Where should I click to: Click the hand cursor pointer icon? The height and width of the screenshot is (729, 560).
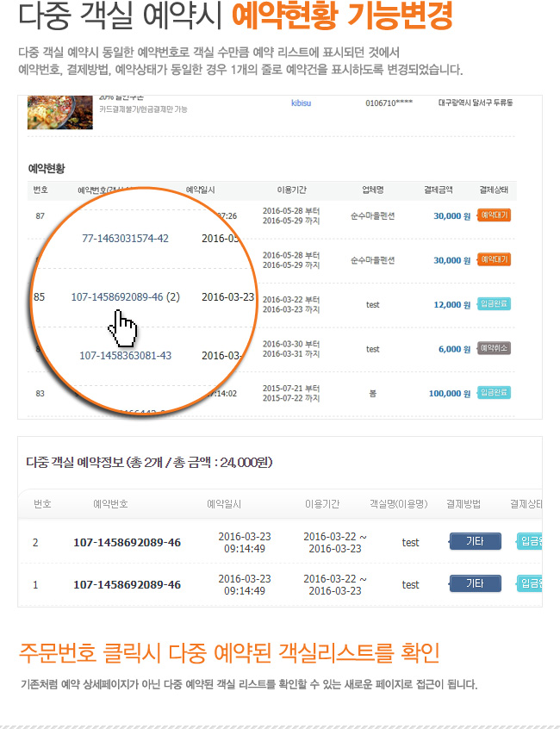123,328
